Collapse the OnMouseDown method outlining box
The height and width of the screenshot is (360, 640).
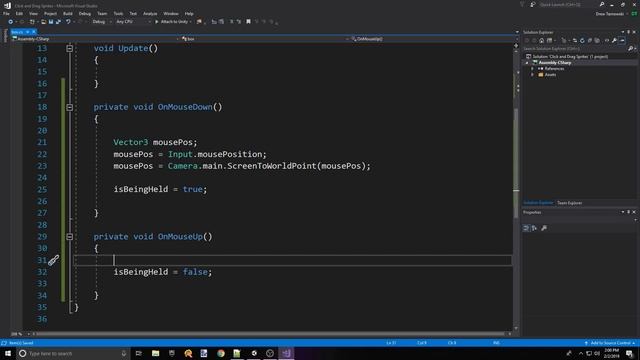click(69, 107)
